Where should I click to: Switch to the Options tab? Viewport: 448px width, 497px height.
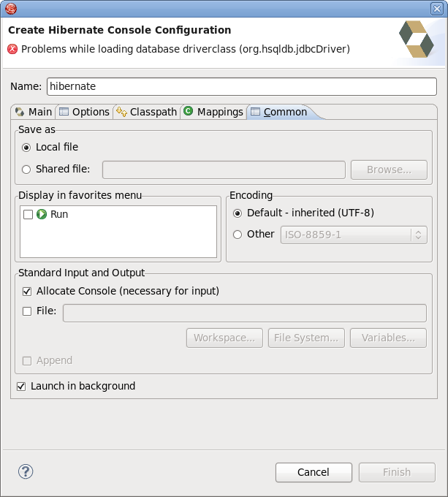coord(84,112)
